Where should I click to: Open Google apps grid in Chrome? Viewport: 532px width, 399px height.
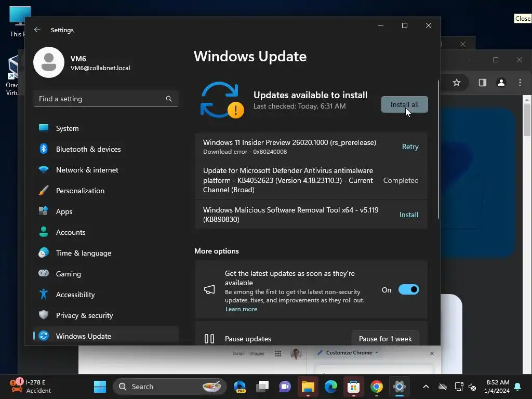pos(278,353)
